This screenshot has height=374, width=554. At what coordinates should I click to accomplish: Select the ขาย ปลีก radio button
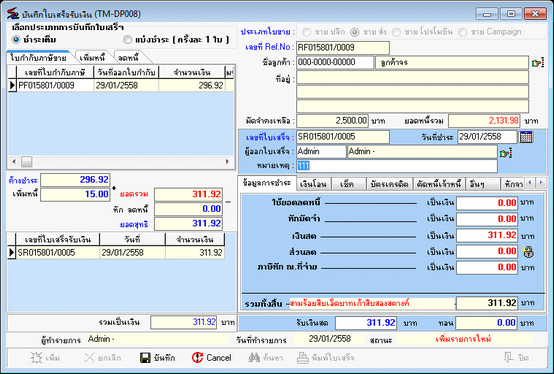[x=306, y=32]
